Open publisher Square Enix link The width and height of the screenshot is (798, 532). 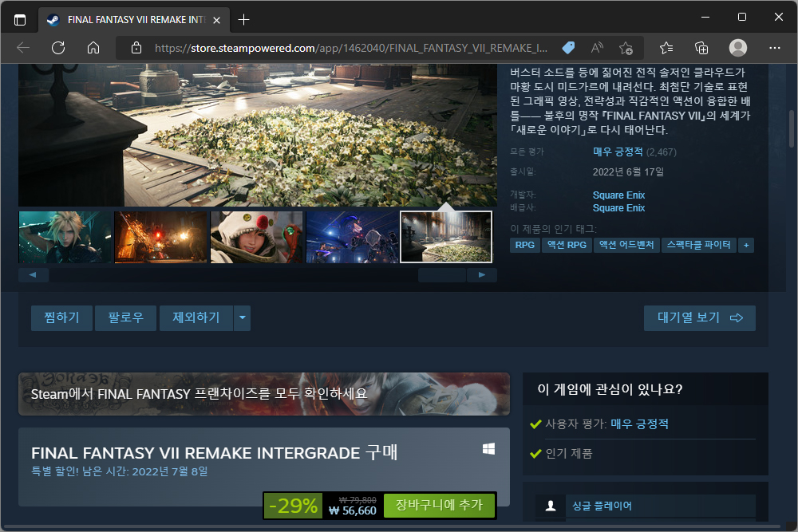(618, 207)
